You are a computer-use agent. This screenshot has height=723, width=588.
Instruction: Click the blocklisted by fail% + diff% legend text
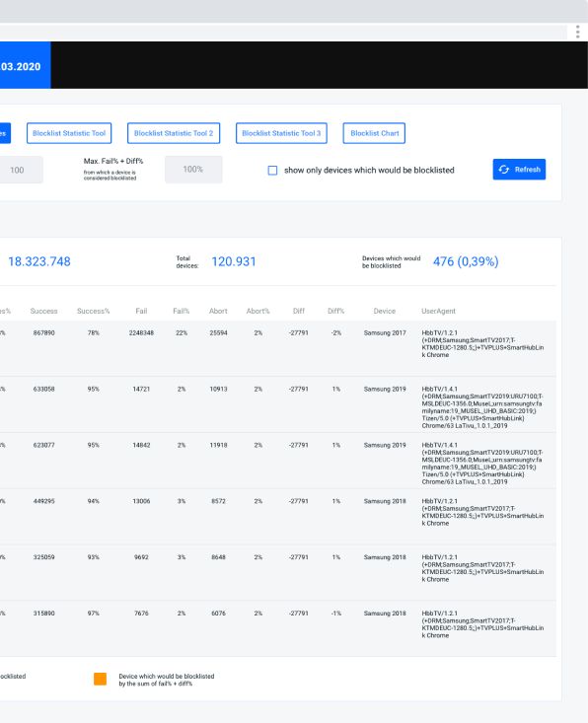(167, 680)
